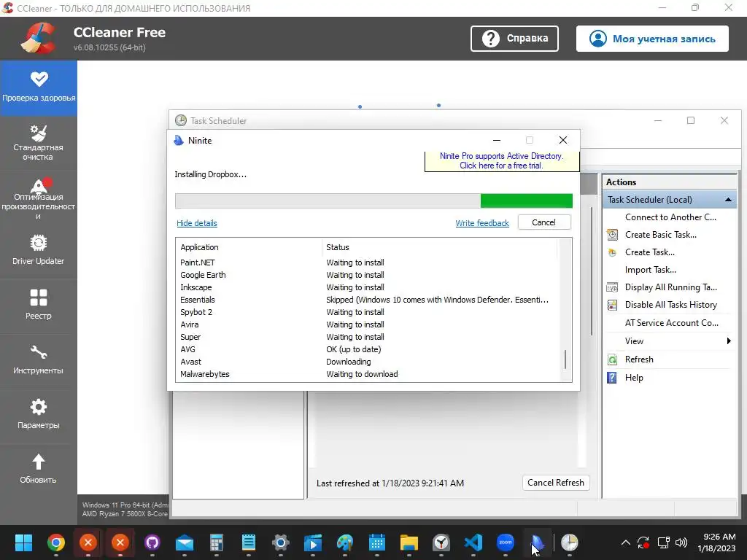The height and width of the screenshot is (560, 747).
Task: Open Проверка здоровья in CCleaner sidebar
Action: click(x=39, y=87)
